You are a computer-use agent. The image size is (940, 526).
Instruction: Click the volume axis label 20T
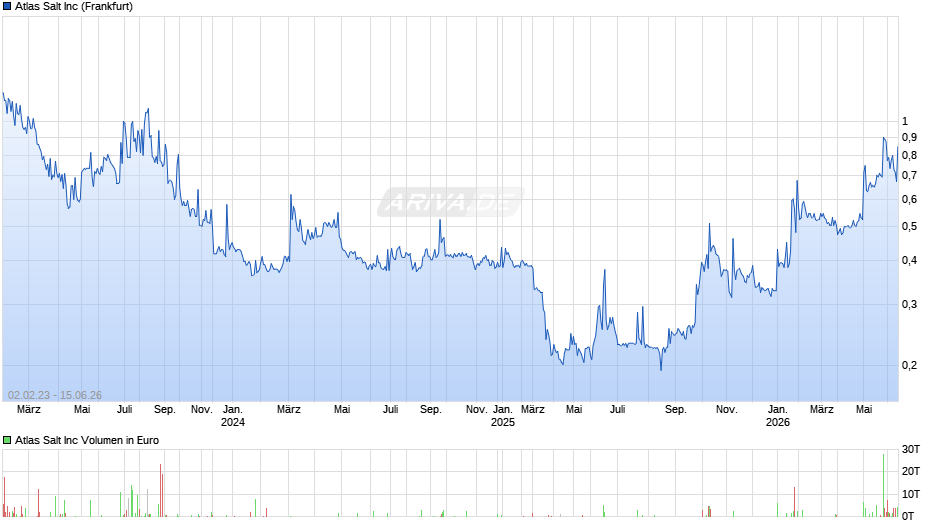point(911,471)
